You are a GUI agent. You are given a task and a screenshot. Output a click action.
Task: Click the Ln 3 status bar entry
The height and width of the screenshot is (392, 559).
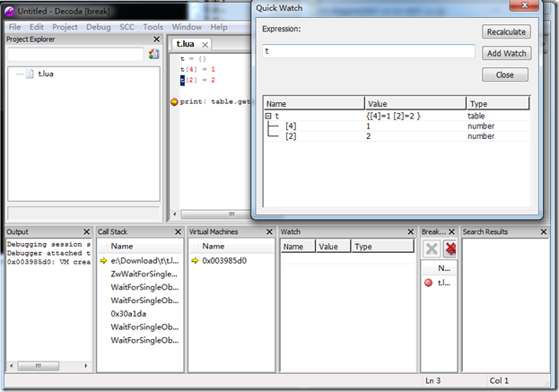coord(433,380)
